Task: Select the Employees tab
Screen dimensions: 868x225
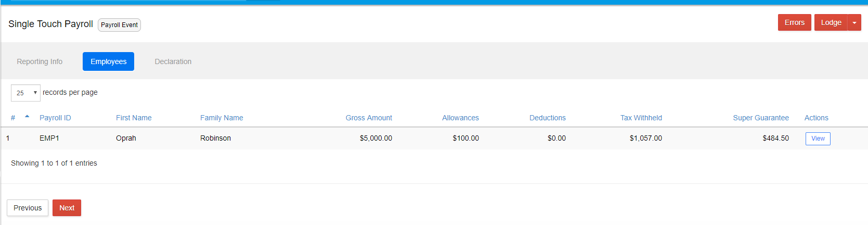Action: 108,61
